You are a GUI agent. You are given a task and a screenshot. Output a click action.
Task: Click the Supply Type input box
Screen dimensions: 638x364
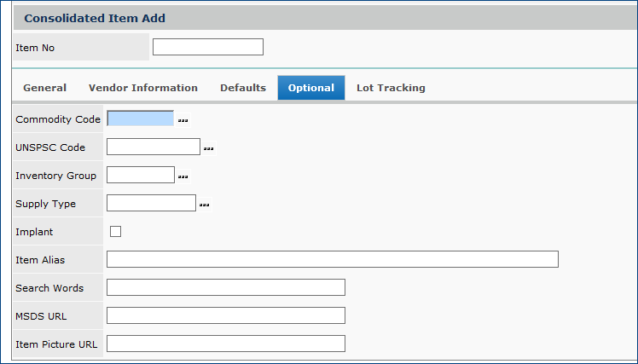(x=151, y=203)
